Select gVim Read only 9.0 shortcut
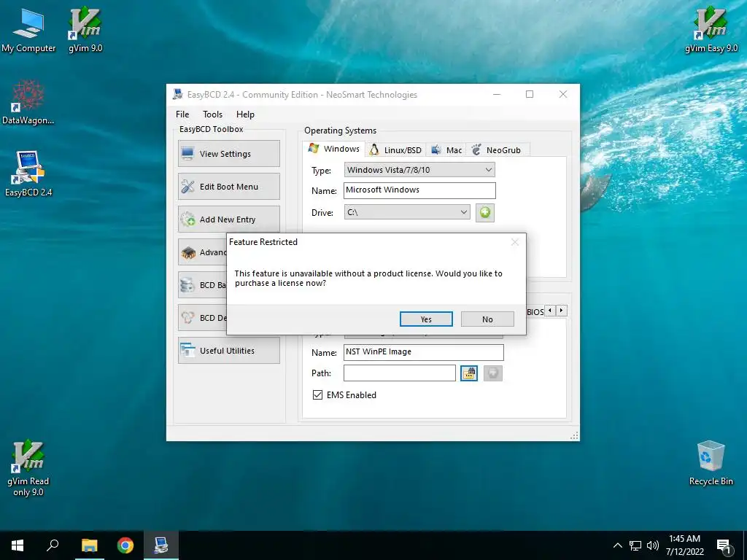The width and height of the screenshot is (747, 560). pyautogui.click(x=28, y=468)
